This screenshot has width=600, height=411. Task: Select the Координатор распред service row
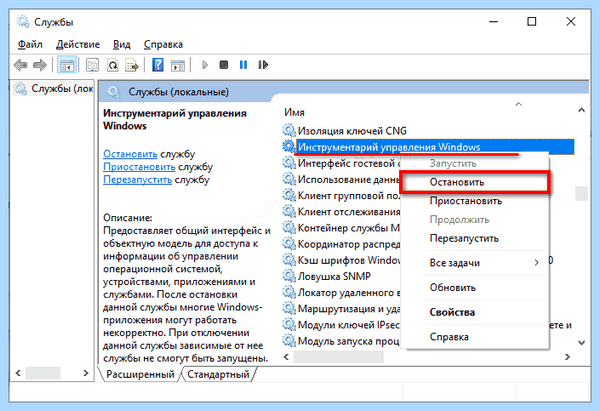349,244
